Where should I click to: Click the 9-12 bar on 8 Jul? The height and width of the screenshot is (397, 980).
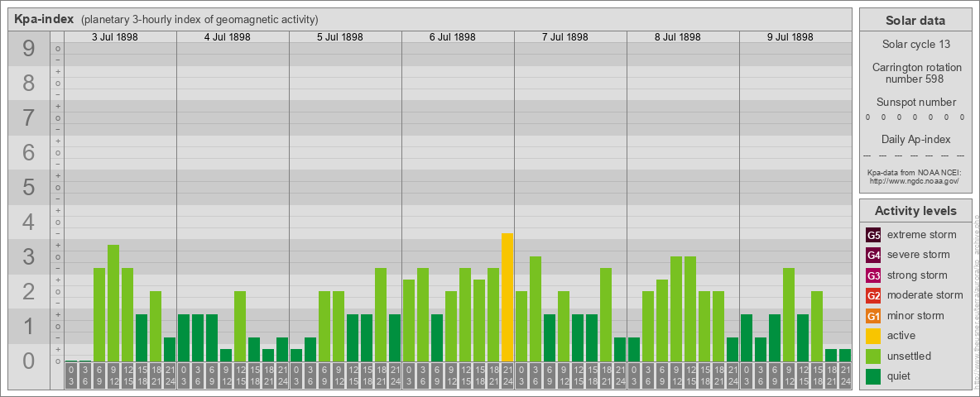(x=676, y=309)
